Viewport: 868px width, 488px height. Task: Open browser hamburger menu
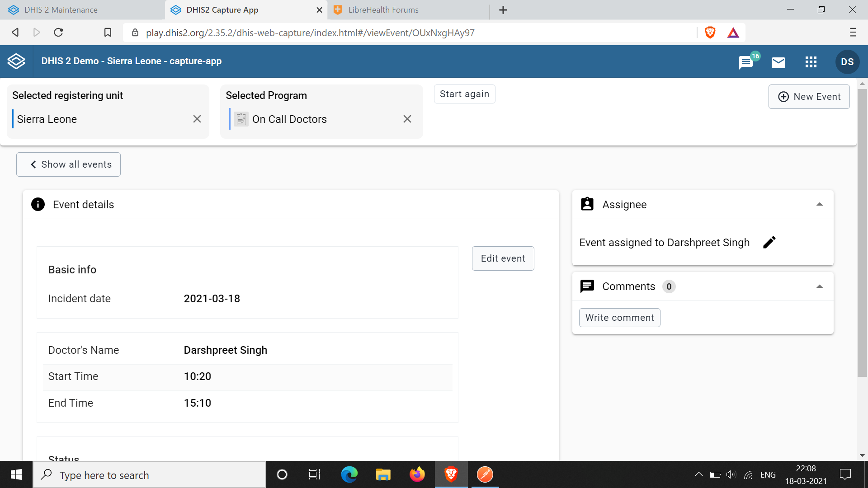[853, 33]
